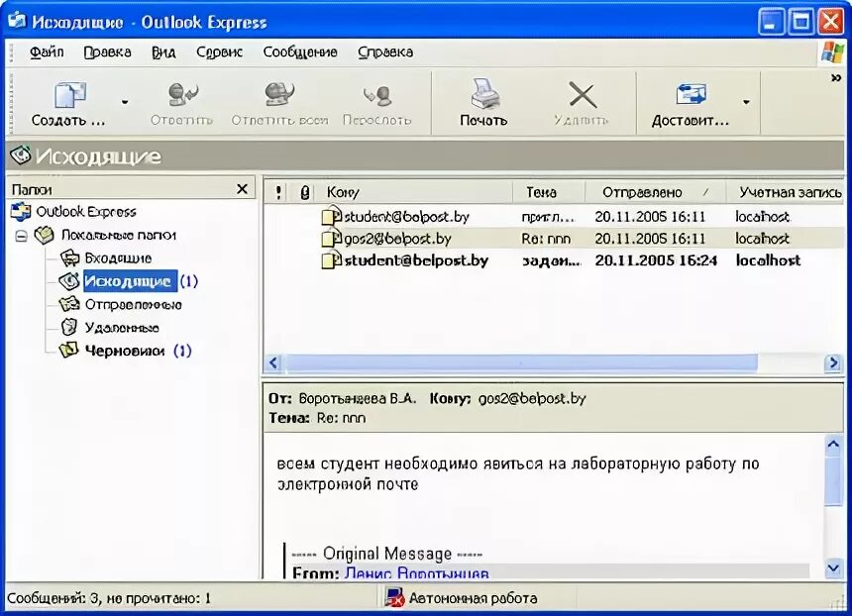Open the Отправленные folder icon

[x=70, y=304]
